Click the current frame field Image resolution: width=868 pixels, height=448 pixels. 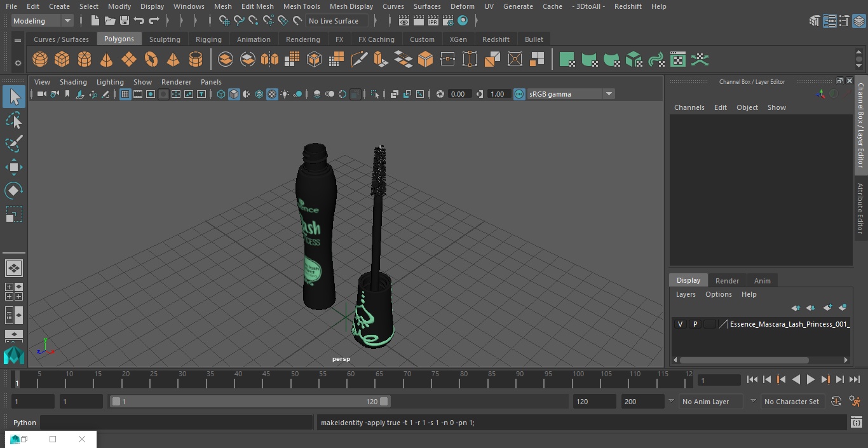(719, 380)
